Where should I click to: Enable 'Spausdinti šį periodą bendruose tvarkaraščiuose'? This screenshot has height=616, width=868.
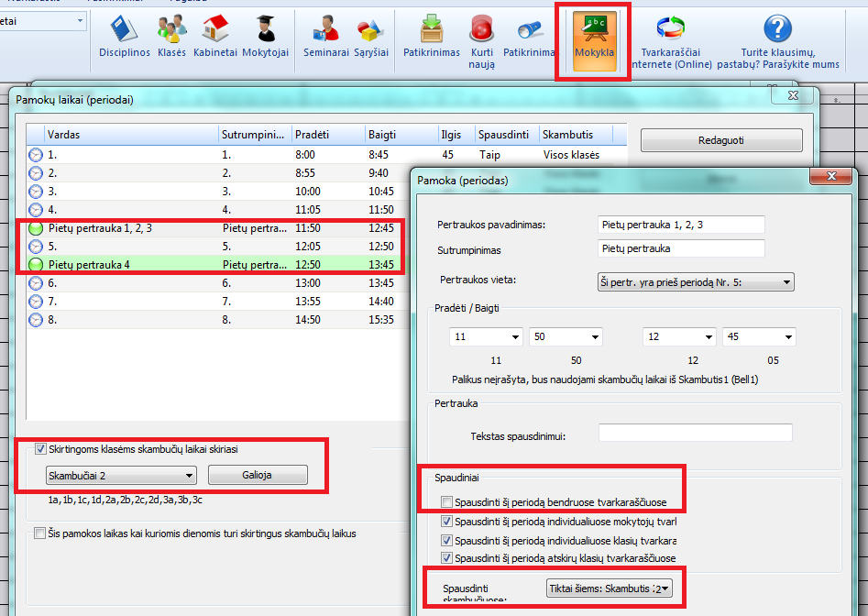pyautogui.click(x=446, y=502)
